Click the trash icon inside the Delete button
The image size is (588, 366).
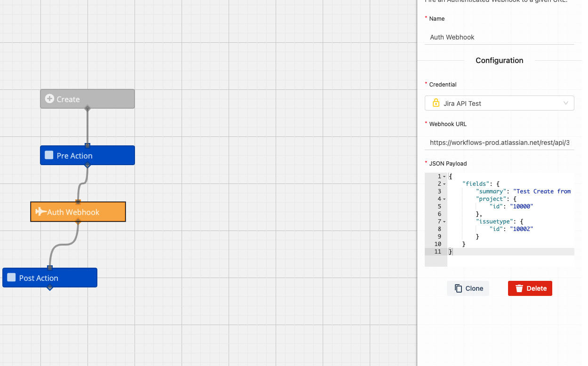tap(519, 288)
